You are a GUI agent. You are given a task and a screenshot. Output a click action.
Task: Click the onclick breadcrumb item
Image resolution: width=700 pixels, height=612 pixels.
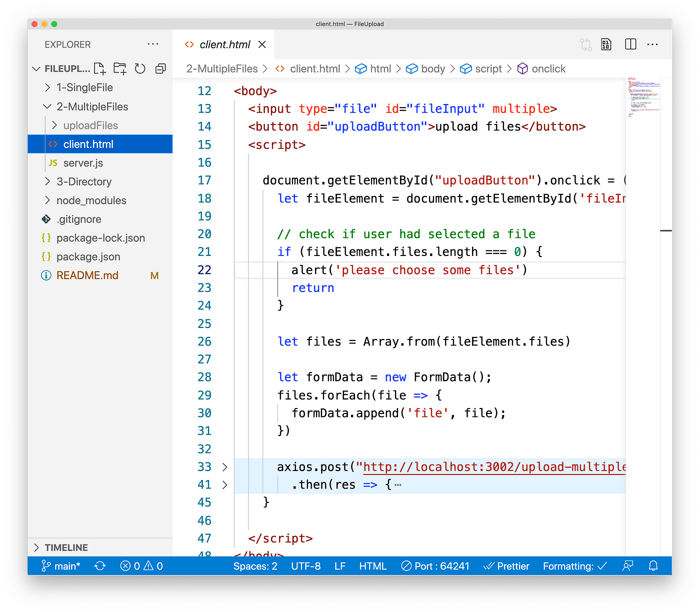click(541, 69)
